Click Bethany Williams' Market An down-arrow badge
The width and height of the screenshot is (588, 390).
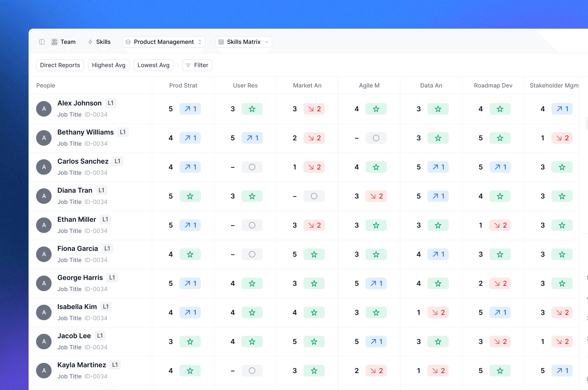314,138
